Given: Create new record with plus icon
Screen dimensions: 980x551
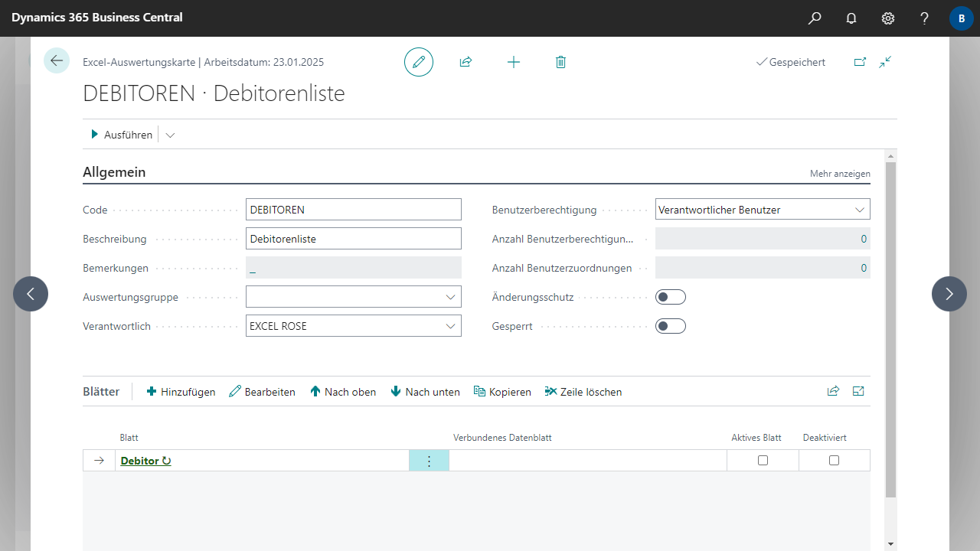Looking at the screenshot, I should point(514,62).
